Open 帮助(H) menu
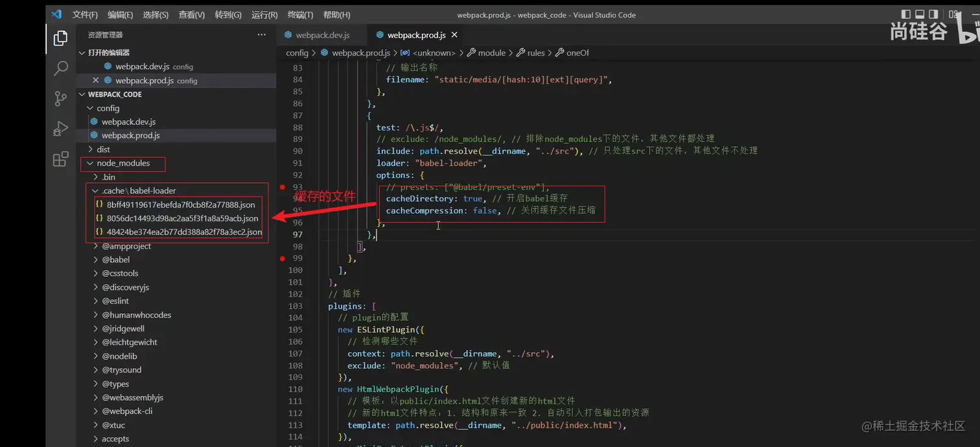The image size is (980, 447). pos(336,15)
